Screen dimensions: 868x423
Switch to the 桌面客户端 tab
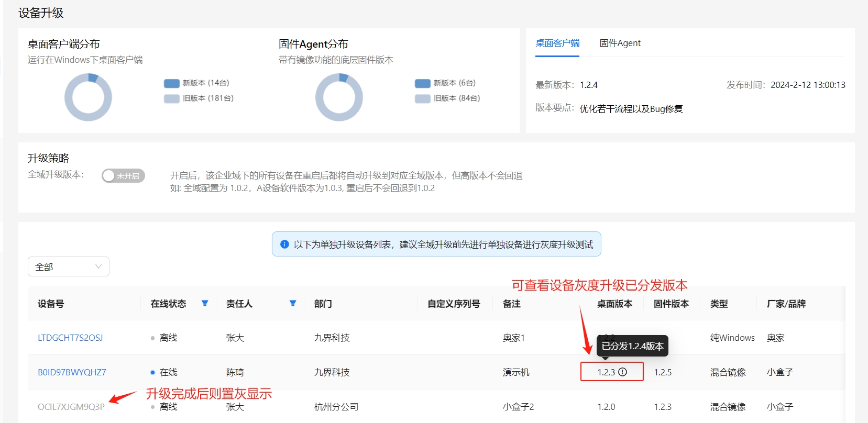tap(557, 43)
